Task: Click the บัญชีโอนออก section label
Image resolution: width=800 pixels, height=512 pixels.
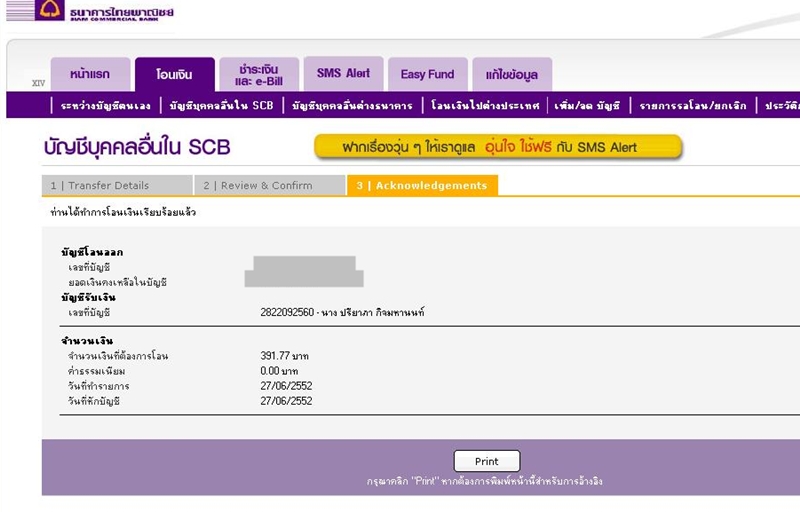Action: [92, 252]
